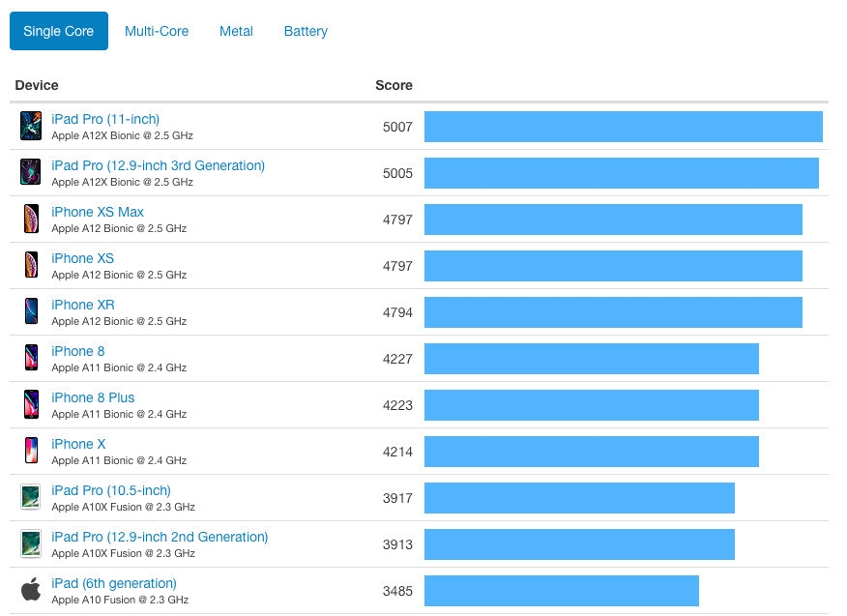This screenshot has width=847, height=616.
Task: Open the iPhone XR link
Action: pyautogui.click(x=83, y=305)
